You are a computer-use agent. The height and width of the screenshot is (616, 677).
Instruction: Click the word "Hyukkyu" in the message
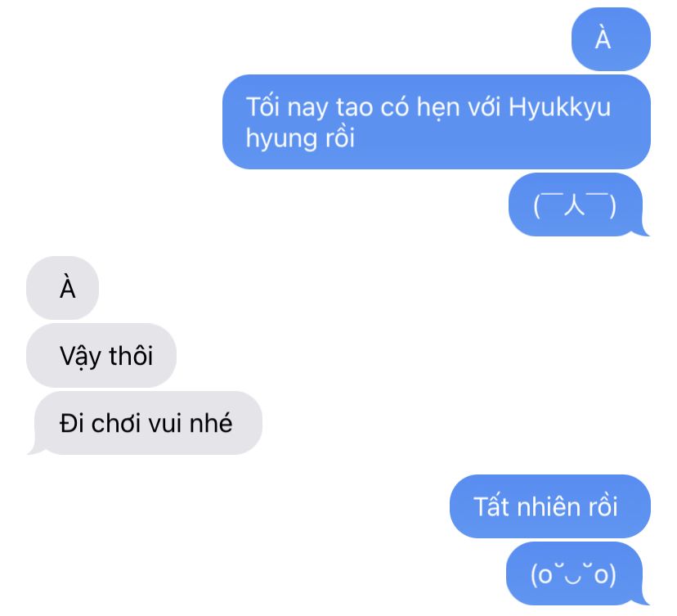pos(559,106)
